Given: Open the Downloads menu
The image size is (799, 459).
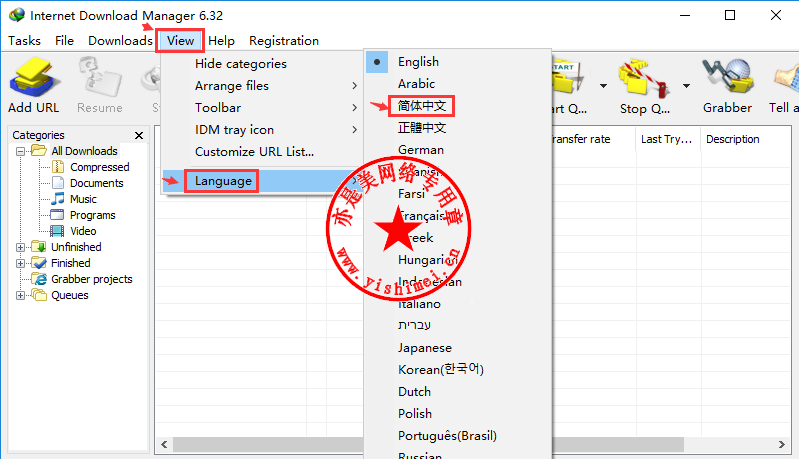Looking at the screenshot, I should tap(120, 41).
